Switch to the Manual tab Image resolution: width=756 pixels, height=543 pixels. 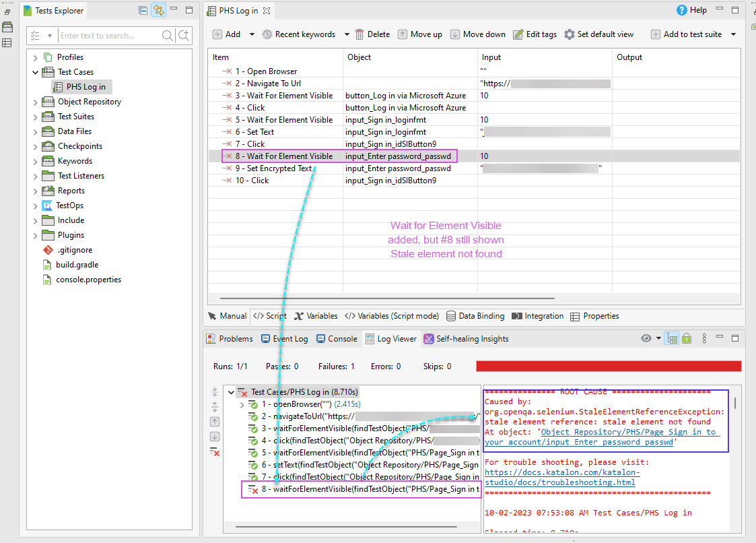[227, 316]
